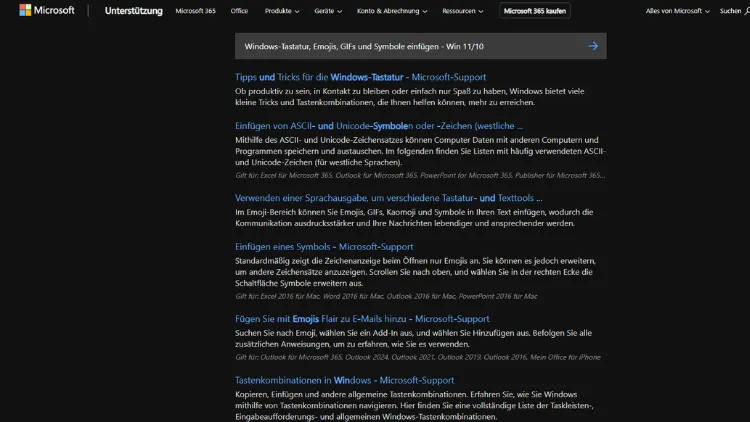This screenshot has height=422, width=750.
Task: Open the Microsoft 365 menu item
Action: pos(195,11)
